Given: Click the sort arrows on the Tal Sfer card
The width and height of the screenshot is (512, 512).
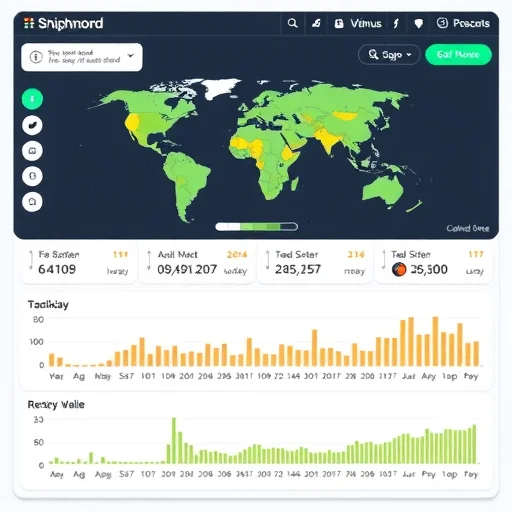Looking at the screenshot, I should [x=384, y=260].
